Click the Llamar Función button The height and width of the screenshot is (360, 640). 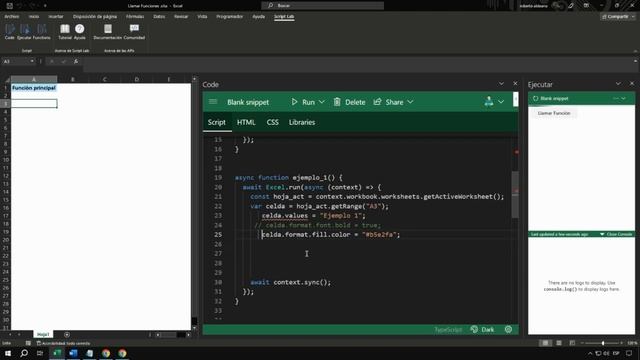554,113
